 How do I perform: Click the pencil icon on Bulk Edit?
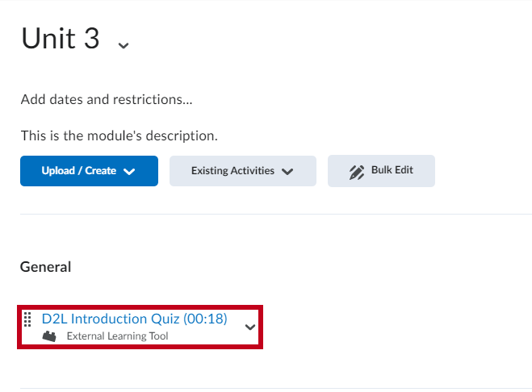[357, 173]
